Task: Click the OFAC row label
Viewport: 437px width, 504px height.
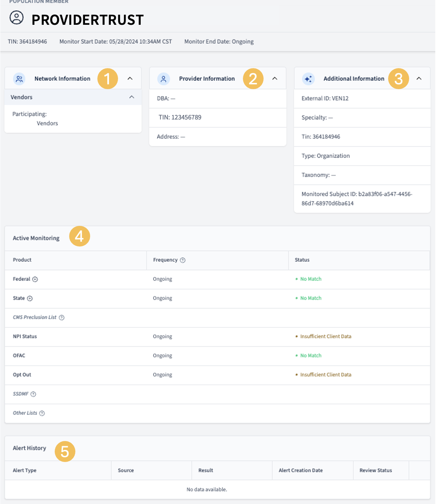Action: tap(19, 356)
